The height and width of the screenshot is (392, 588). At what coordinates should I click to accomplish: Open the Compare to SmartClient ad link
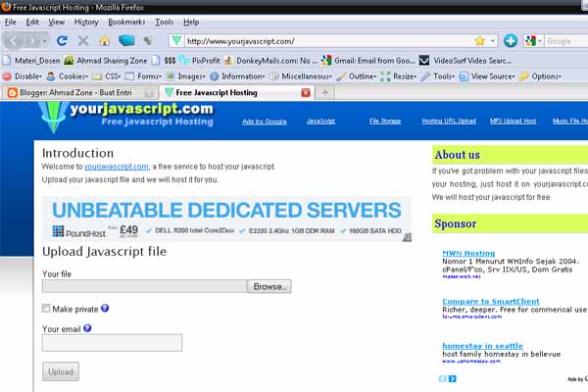[x=491, y=301]
